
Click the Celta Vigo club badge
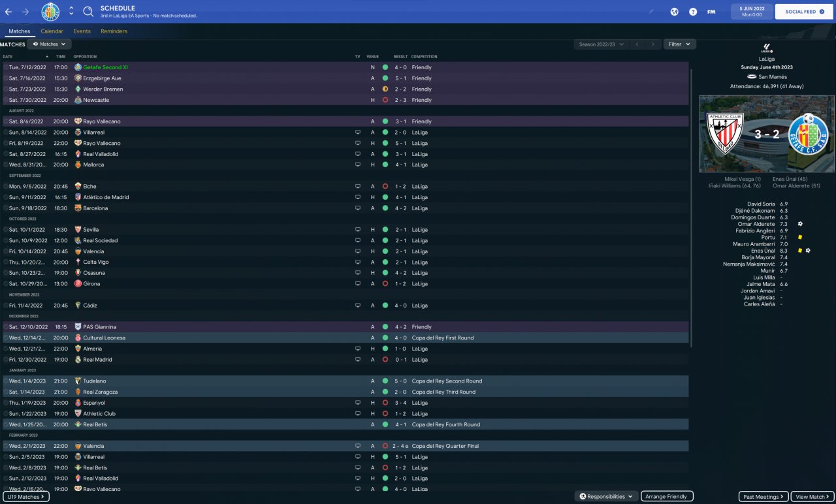tap(78, 262)
